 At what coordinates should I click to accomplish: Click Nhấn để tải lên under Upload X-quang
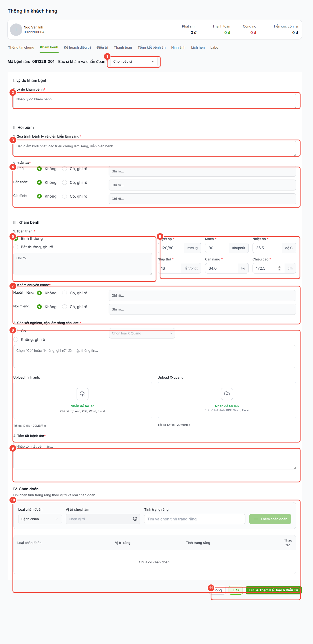click(x=227, y=406)
